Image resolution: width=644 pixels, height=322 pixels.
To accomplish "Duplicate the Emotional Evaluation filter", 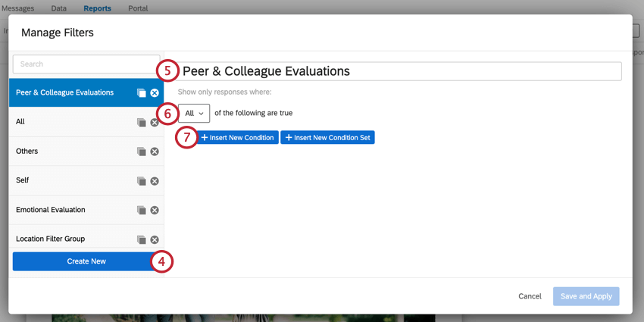I will 141,210.
